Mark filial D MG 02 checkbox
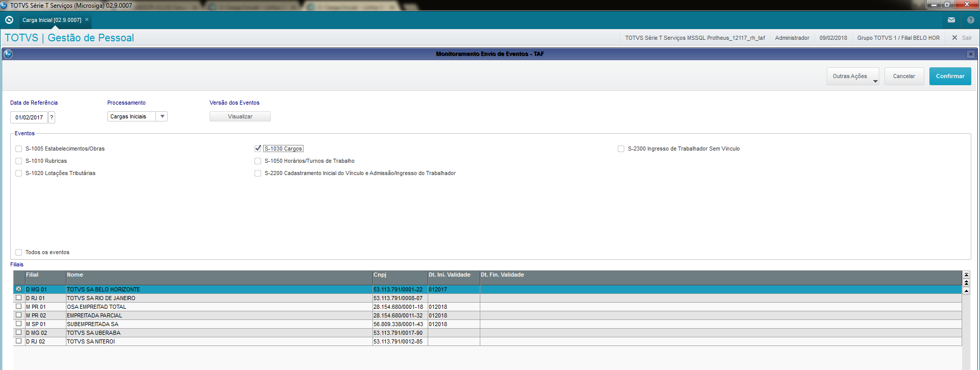The image size is (980, 370). click(x=19, y=332)
